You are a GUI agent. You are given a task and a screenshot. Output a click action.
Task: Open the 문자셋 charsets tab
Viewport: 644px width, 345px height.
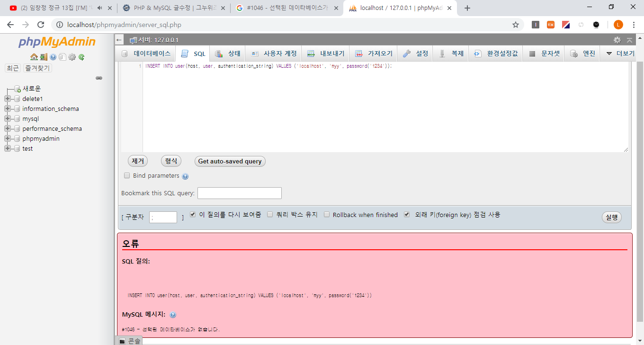tap(544, 54)
